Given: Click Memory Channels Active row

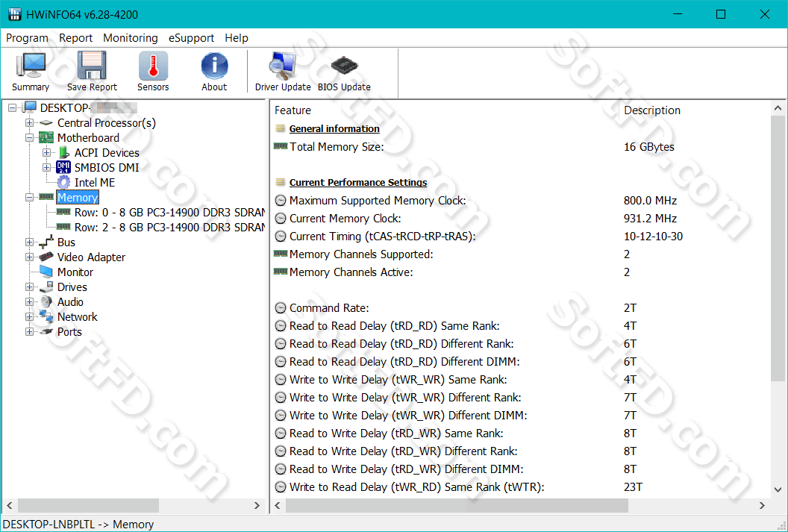Looking at the screenshot, I should click(521, 272).
